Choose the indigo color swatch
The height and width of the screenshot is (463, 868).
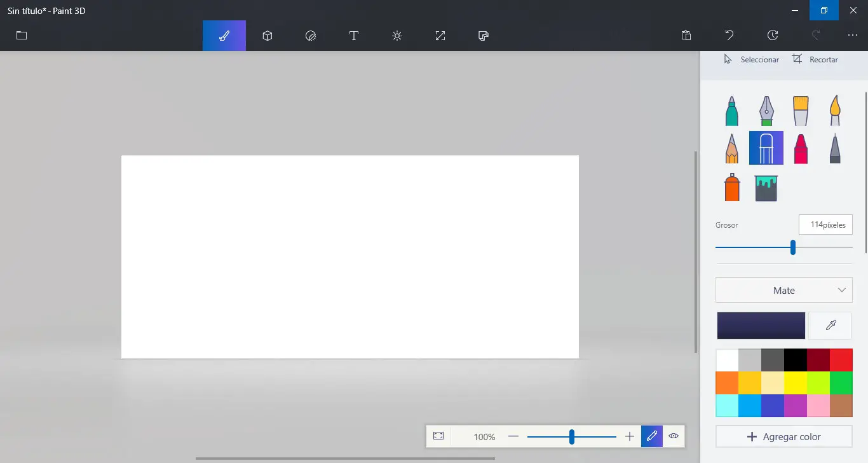[x=773, y=406]
